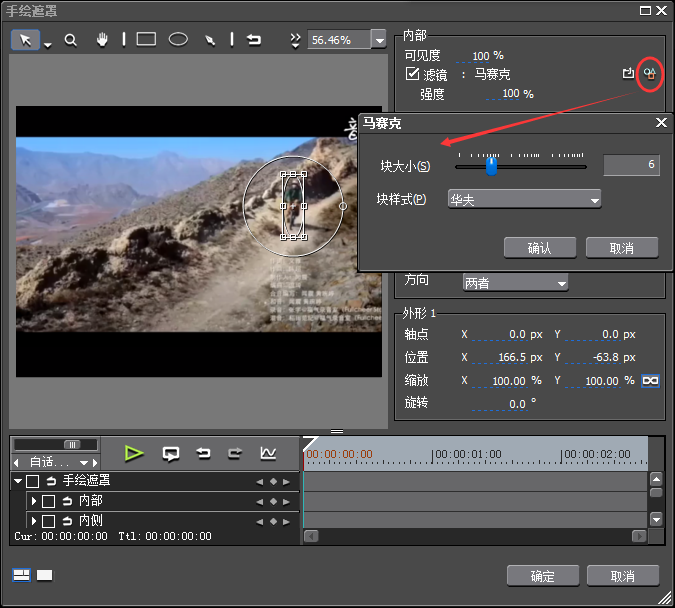The width and height of the screenshot is (675, 608).
Task: Expand the 内侧 tree row
Action: pos(33,521)
